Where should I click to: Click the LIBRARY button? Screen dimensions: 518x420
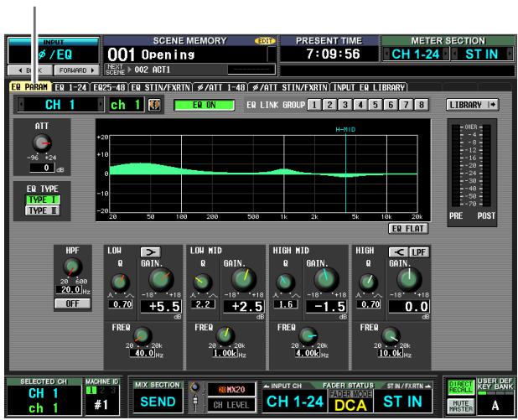point(473,105)
